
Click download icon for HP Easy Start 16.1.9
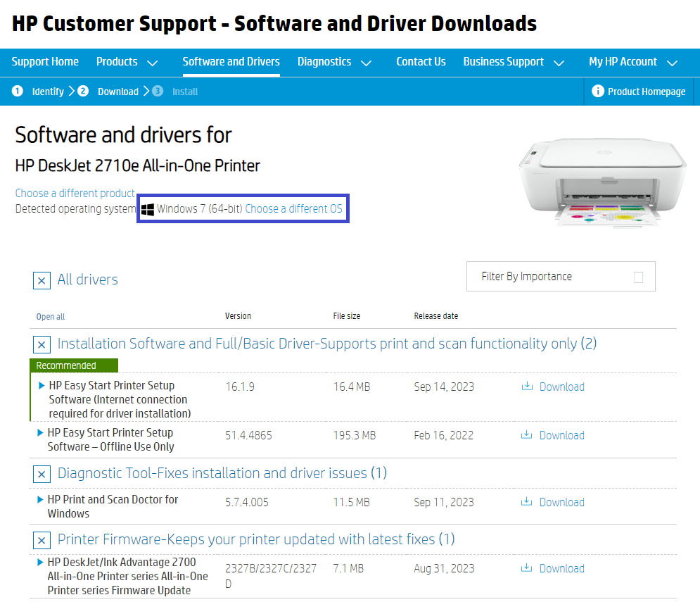(x=527, y=387)
